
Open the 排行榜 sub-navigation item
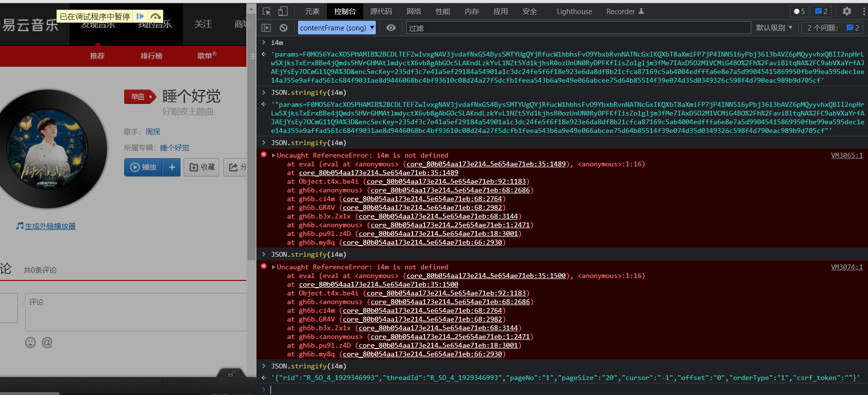[151, 56]
